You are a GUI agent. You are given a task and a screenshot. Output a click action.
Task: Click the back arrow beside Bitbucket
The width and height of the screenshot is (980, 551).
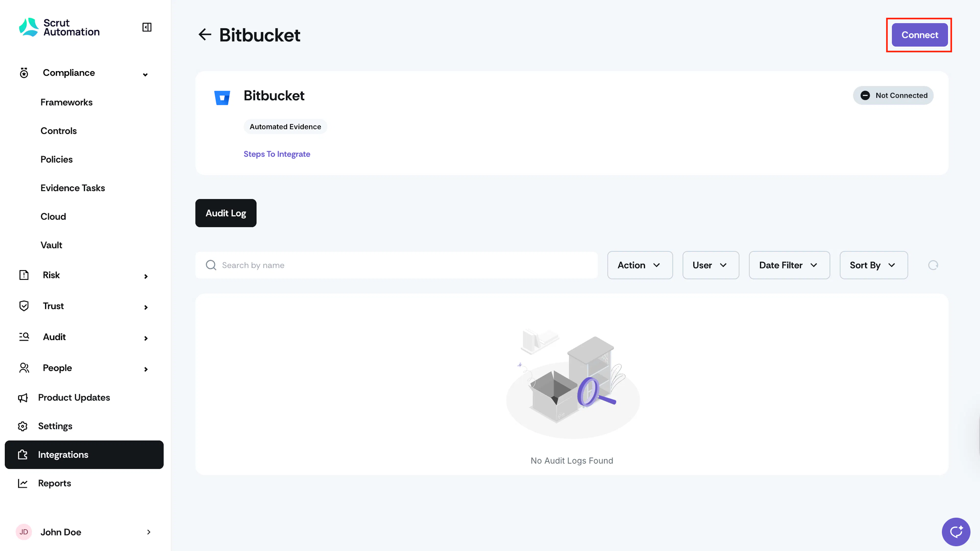205,35
